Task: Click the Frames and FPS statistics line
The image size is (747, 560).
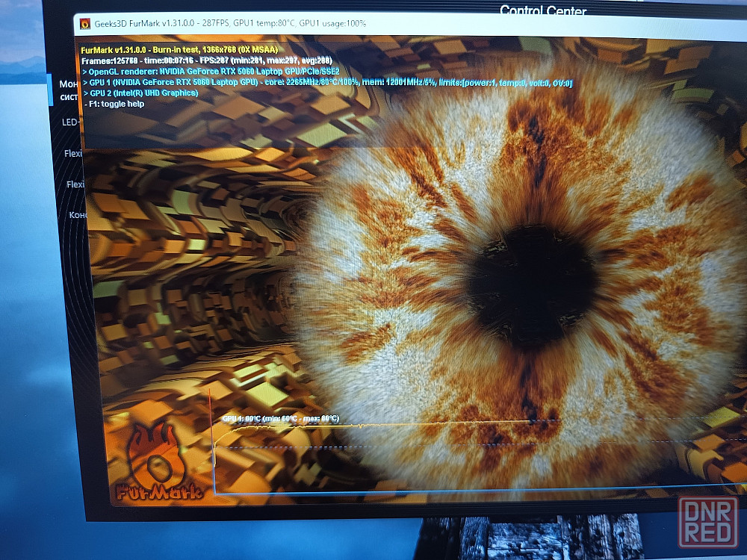Action: [x=206, y=60]
